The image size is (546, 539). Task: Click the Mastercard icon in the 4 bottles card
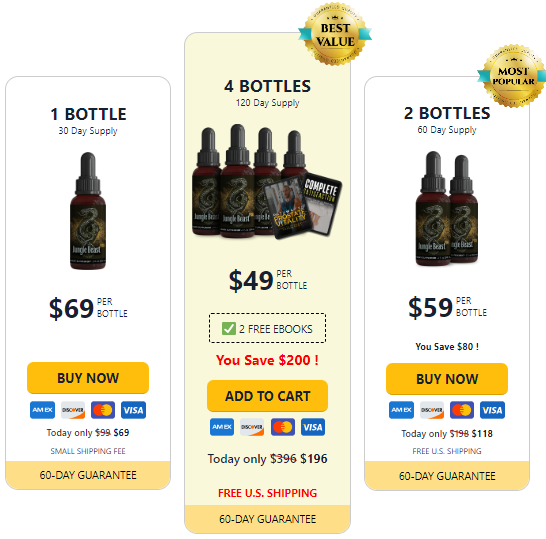pyautogui.click(x=283, y=427)
